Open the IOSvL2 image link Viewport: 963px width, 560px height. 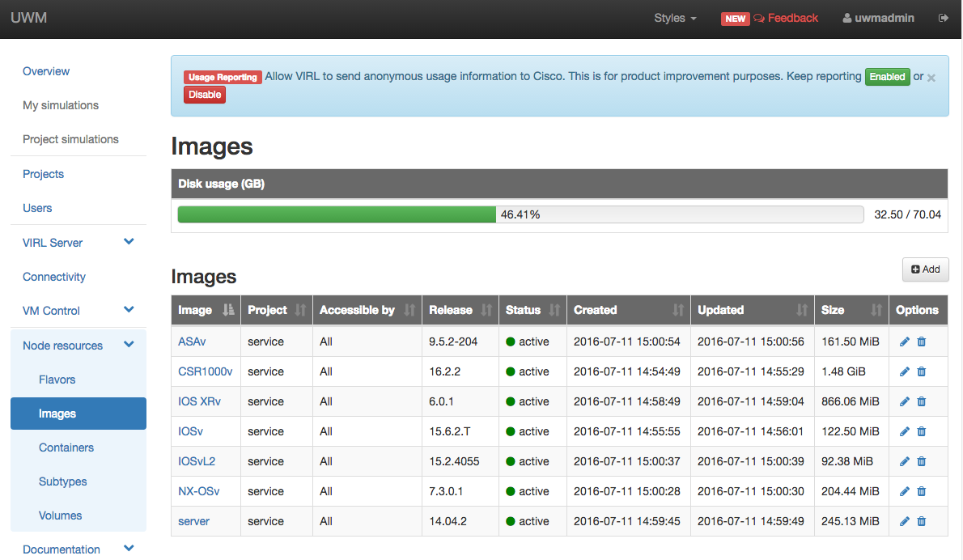[x=197, y=461]
